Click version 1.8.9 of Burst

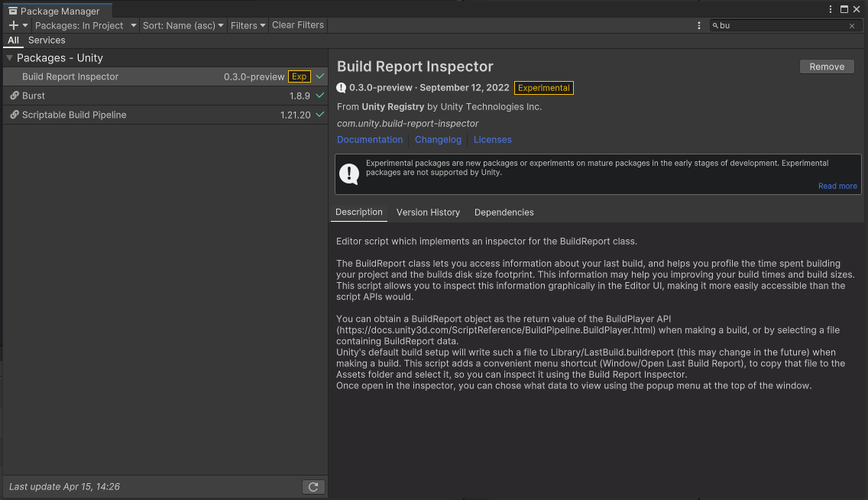point(300,96)
